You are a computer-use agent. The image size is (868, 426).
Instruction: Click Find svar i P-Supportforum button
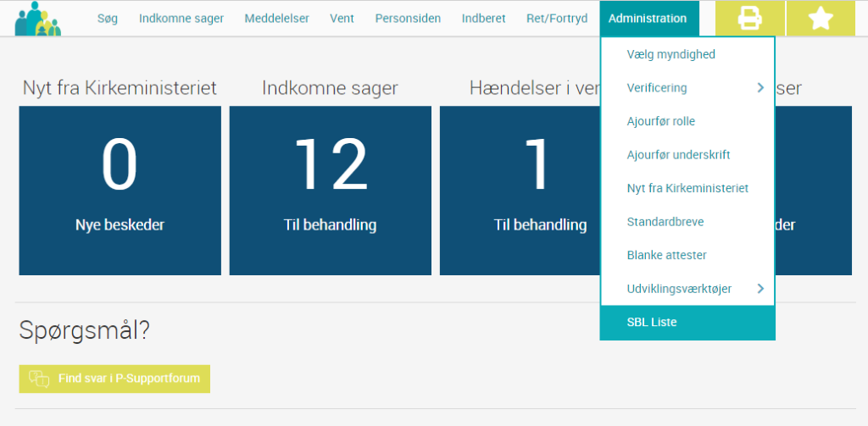114,379
